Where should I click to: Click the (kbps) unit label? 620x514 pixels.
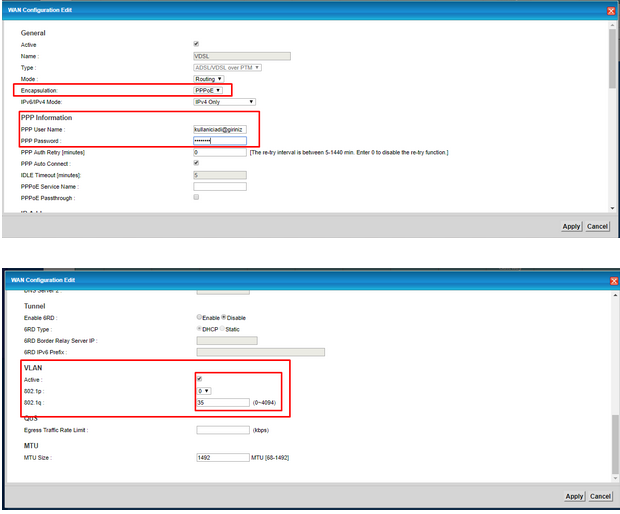click(261, 430)
